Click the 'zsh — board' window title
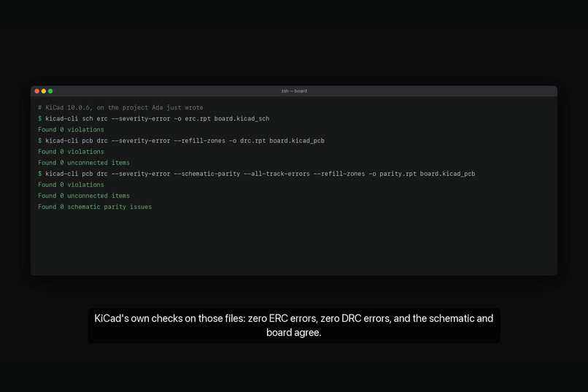The image size is (588, 392). click(x=294, y=91)
